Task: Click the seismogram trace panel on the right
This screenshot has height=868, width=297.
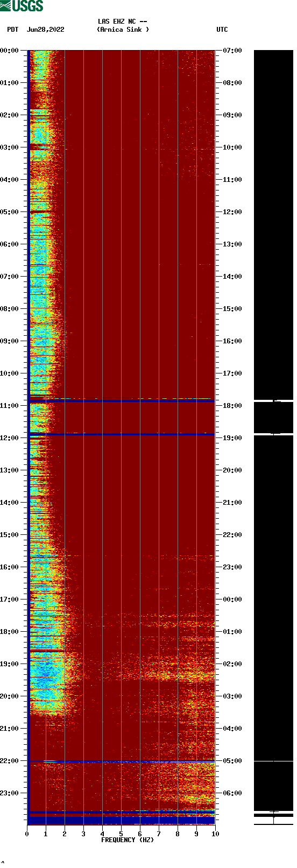Action: (273, 437)
